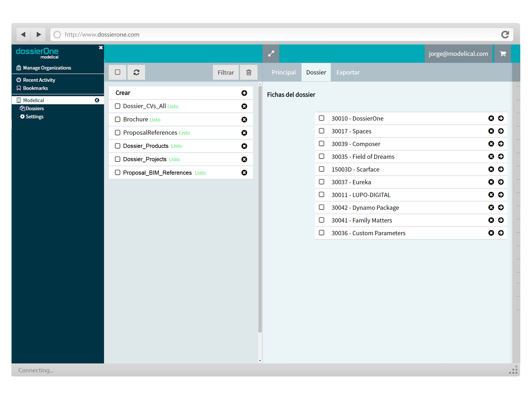Image resolution: width=532 pixels, height=398 pixels.
Task: Select the Modelical organization item
Action: coord(58,100)
